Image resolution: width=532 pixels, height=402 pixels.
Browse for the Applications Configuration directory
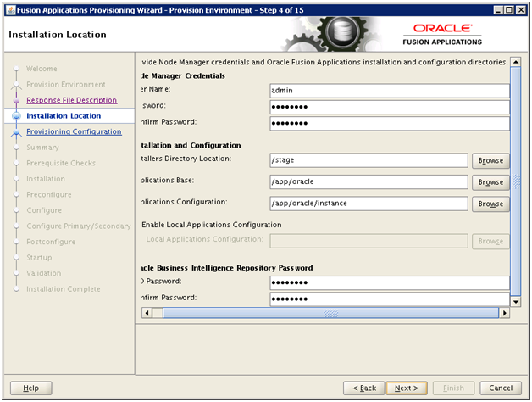tap(490, 204)
